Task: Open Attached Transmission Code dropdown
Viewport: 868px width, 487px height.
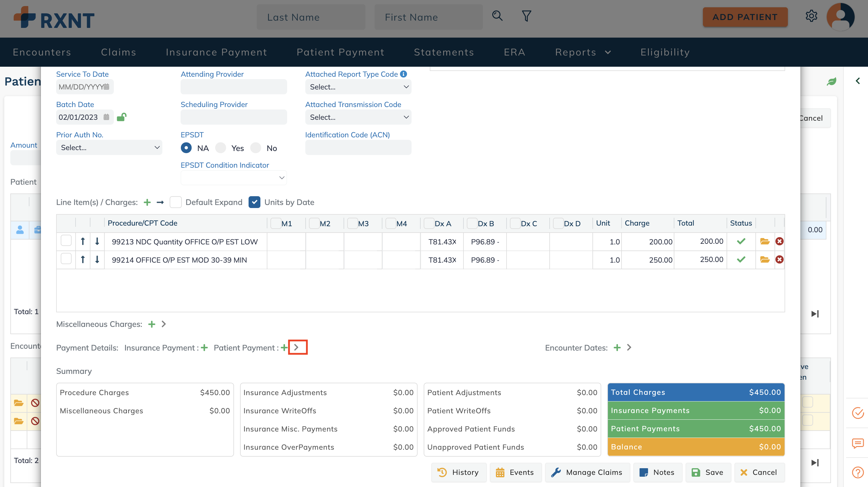Action: coord(358,117)
